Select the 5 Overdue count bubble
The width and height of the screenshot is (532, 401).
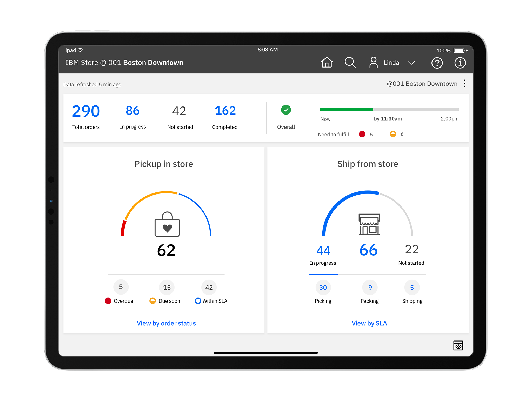[121, 287]
